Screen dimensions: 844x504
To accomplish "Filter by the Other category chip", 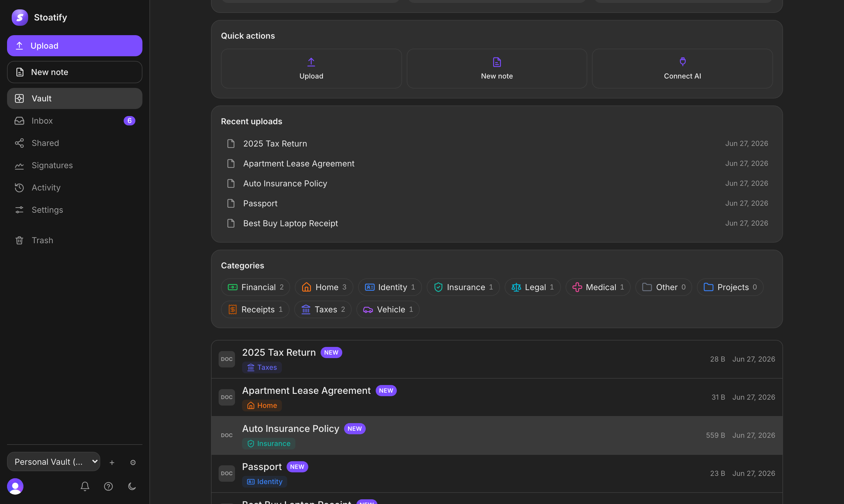I will (664, 287).
